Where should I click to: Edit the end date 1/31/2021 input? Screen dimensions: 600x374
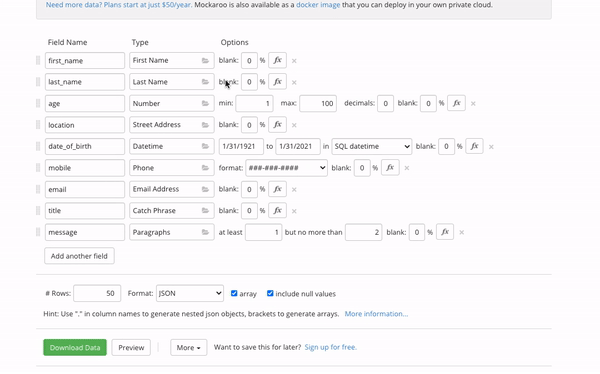click(x=298, y=146)
